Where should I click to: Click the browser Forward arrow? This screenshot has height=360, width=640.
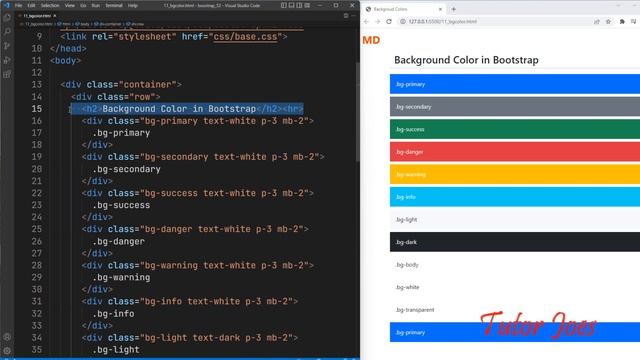pos(378,22)
